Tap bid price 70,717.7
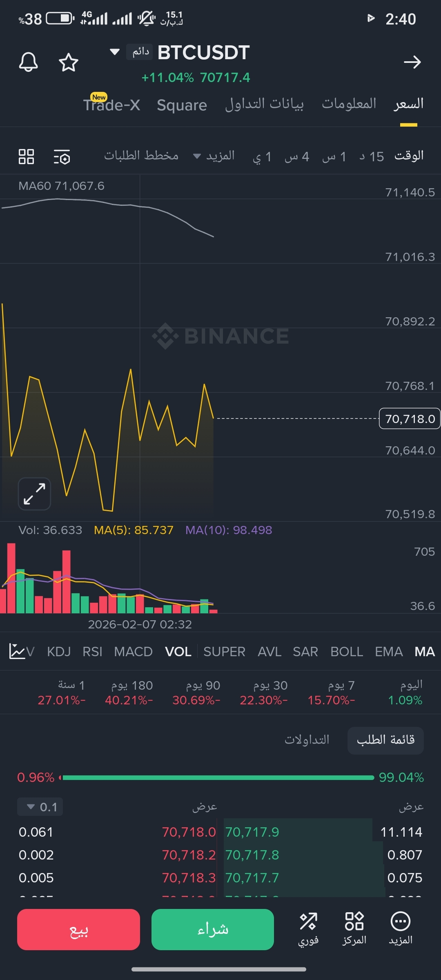 pos(252,878)
